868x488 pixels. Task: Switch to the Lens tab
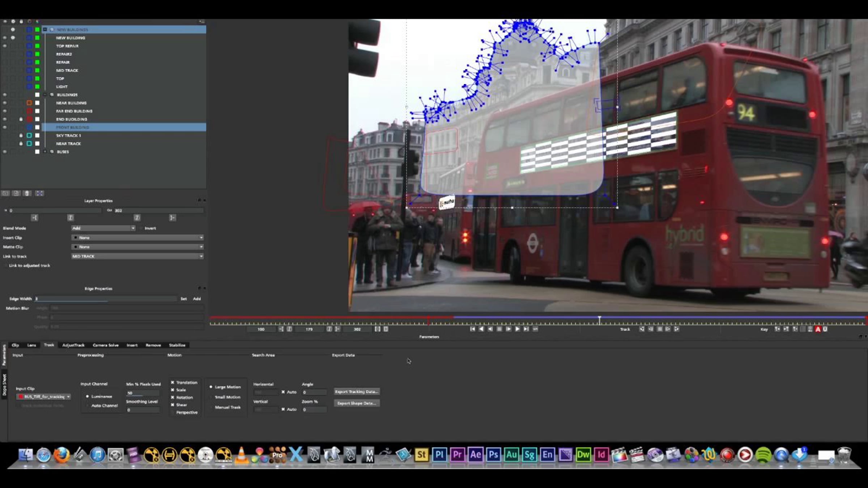pyautogui.click(x=32, y=345)
